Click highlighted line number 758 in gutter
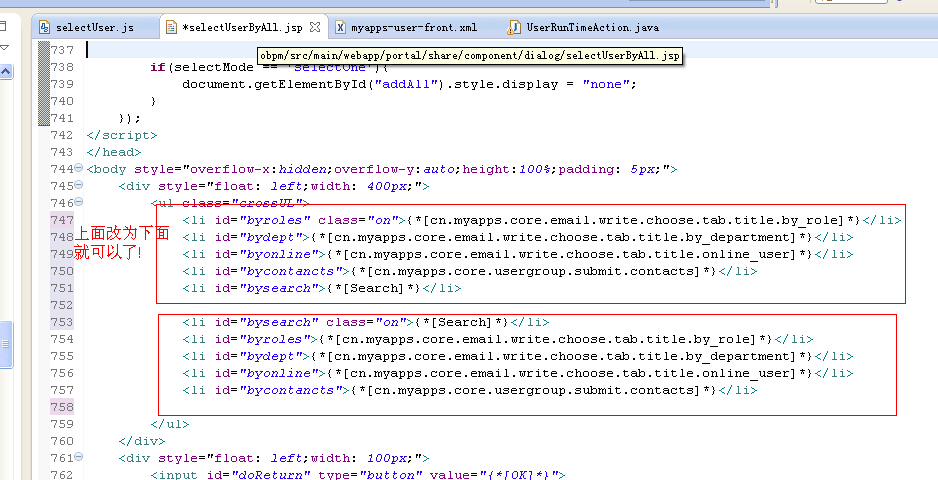This screenshot has height=480, width=938. (62, 407)
